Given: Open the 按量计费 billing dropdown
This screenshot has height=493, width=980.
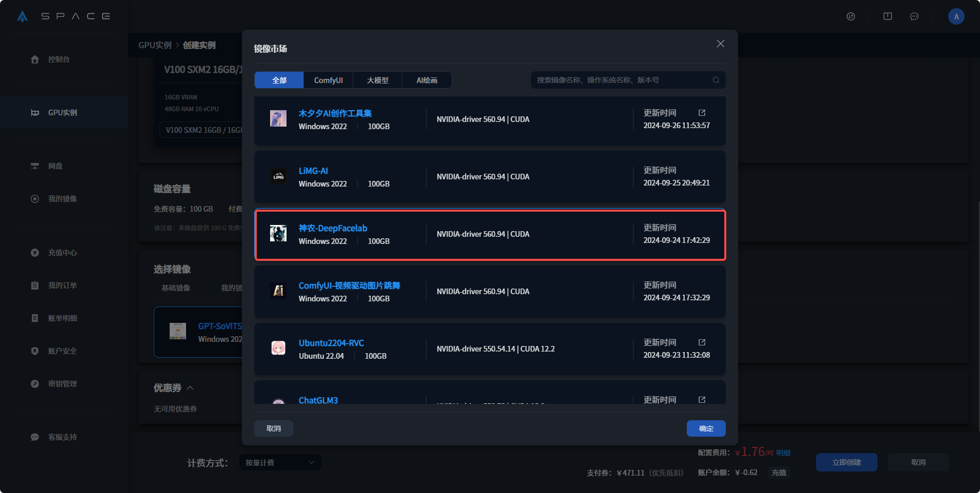Looking at the screenshot, I should point(280,463).
